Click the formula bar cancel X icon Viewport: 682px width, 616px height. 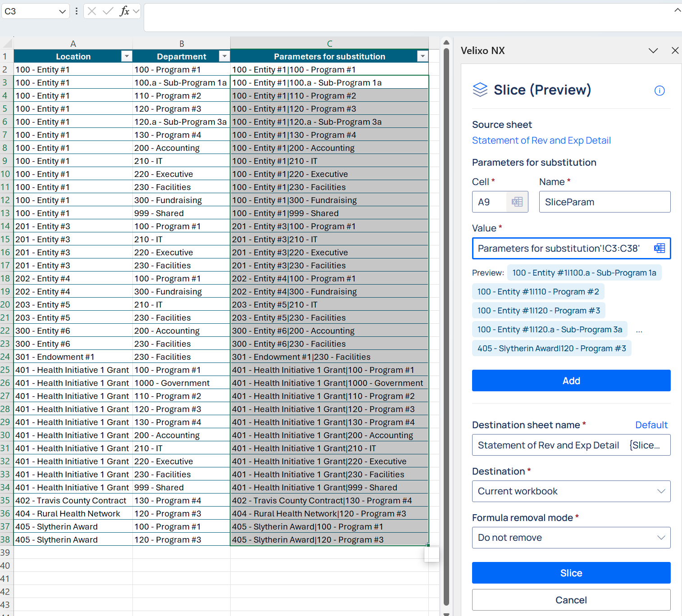(x=92, y=11)
